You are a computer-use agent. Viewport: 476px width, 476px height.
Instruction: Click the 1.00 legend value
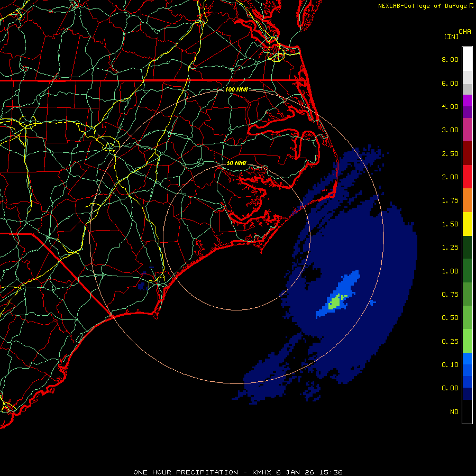point(450,271)
